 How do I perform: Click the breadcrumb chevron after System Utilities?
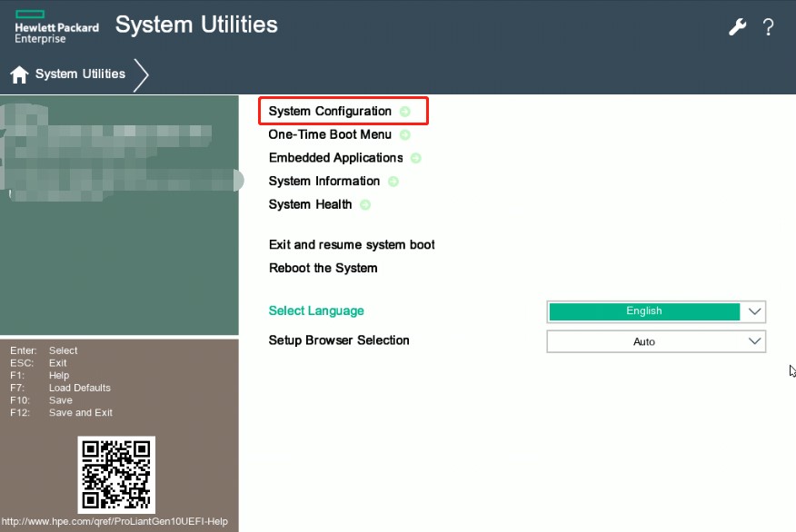tap(141, 74)
